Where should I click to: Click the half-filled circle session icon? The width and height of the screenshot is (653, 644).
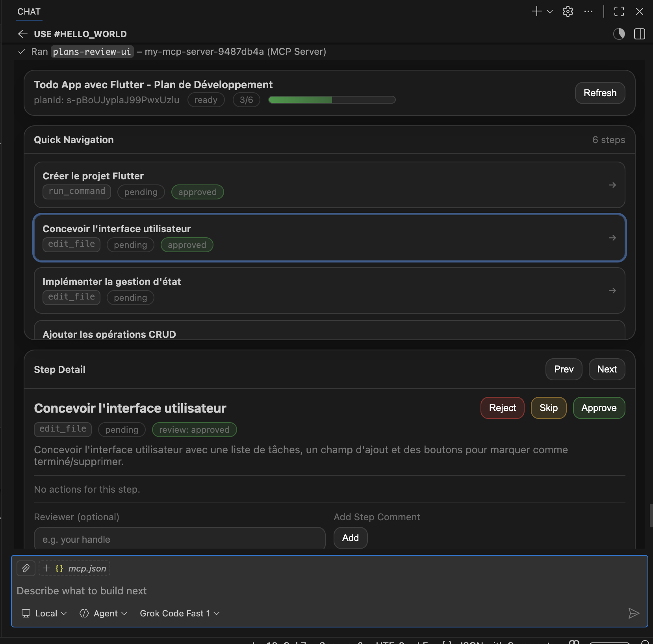click(619, 34)
